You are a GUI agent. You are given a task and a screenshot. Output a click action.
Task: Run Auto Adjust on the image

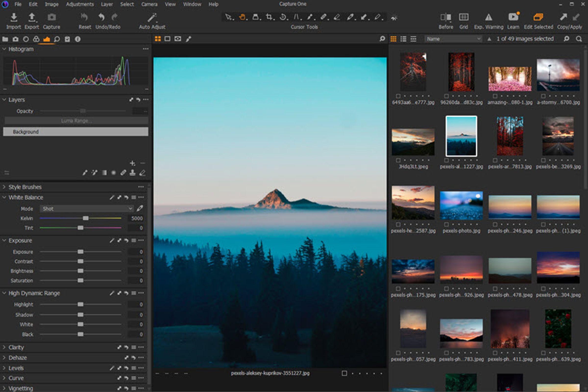pyautogui.click(x=152, y=21)
